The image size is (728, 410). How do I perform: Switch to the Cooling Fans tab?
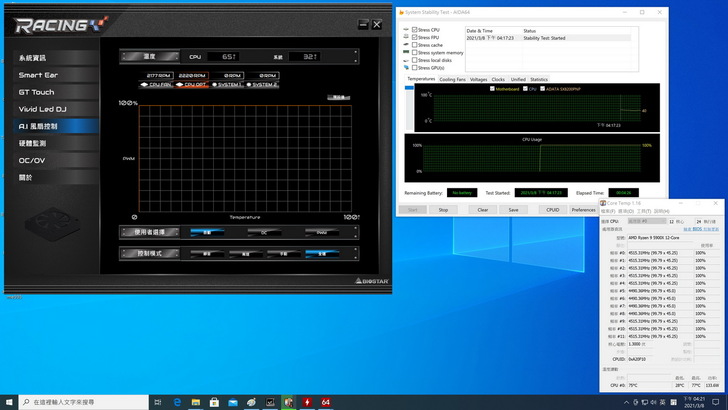[x=452, y=79]
